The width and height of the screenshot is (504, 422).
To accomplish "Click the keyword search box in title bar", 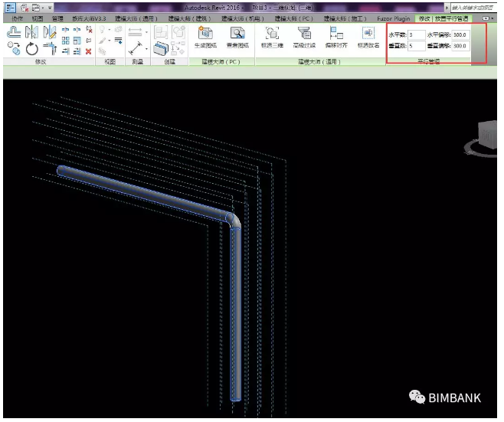I will click(473, 8).
